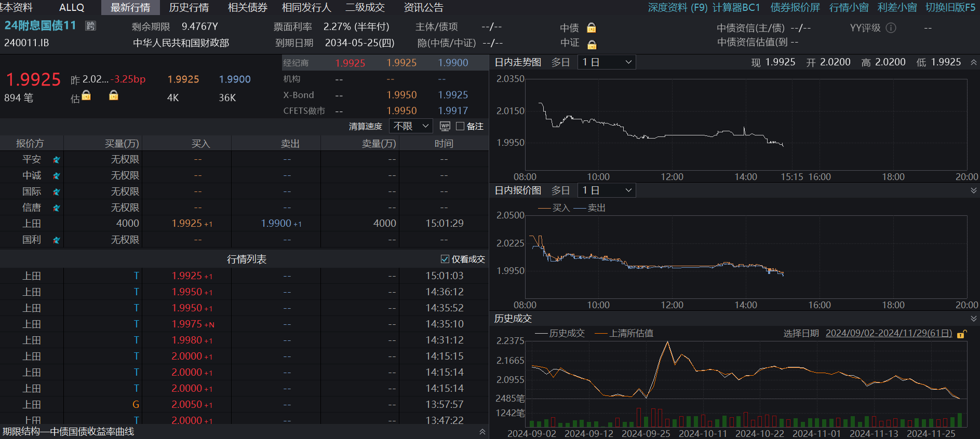Click the 时间 column header in quote table
The height and width of the screenshot is (439, 980).
444,143
